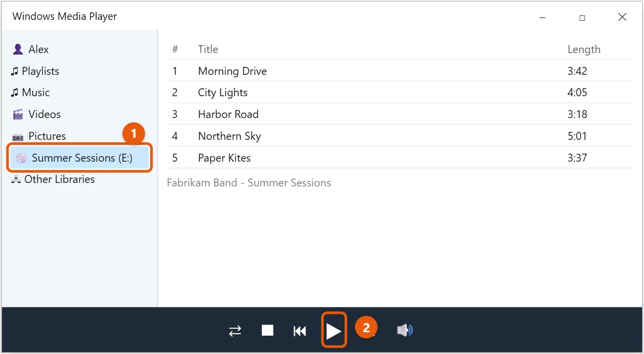Click track number 1 in the list

coord(175,71)
